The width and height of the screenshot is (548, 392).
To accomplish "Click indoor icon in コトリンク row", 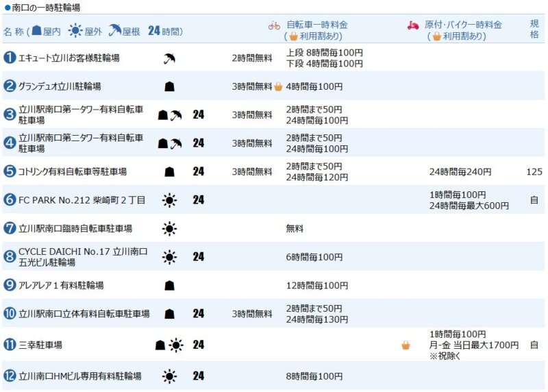I will (169, 172).
